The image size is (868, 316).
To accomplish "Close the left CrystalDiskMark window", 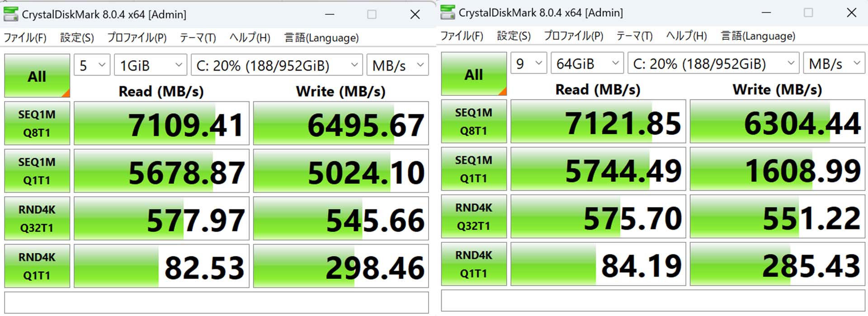I will 415,14.
